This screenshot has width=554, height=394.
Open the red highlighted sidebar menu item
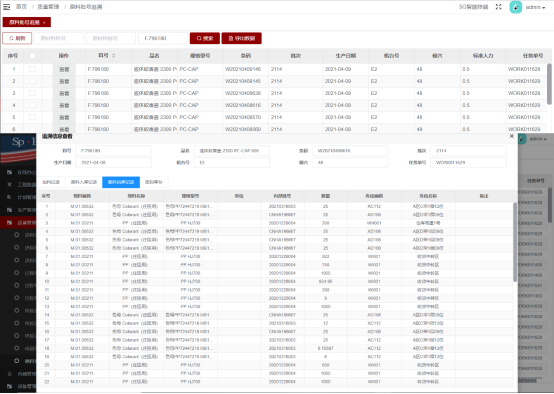point(18,223)
